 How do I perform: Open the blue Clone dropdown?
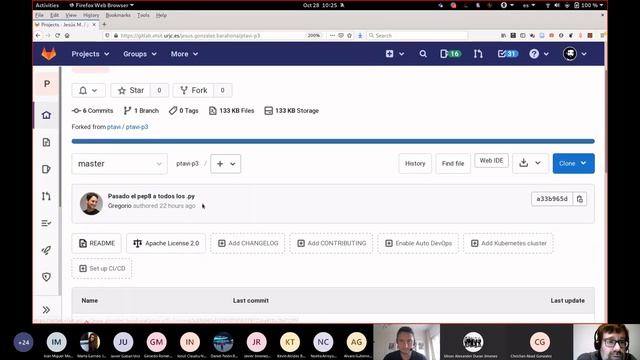[573, 163]
